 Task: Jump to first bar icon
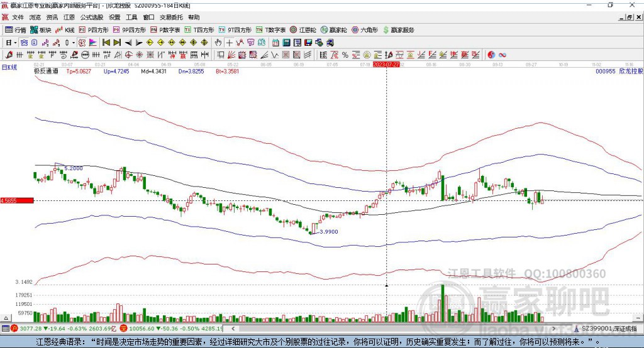[106, 43]
